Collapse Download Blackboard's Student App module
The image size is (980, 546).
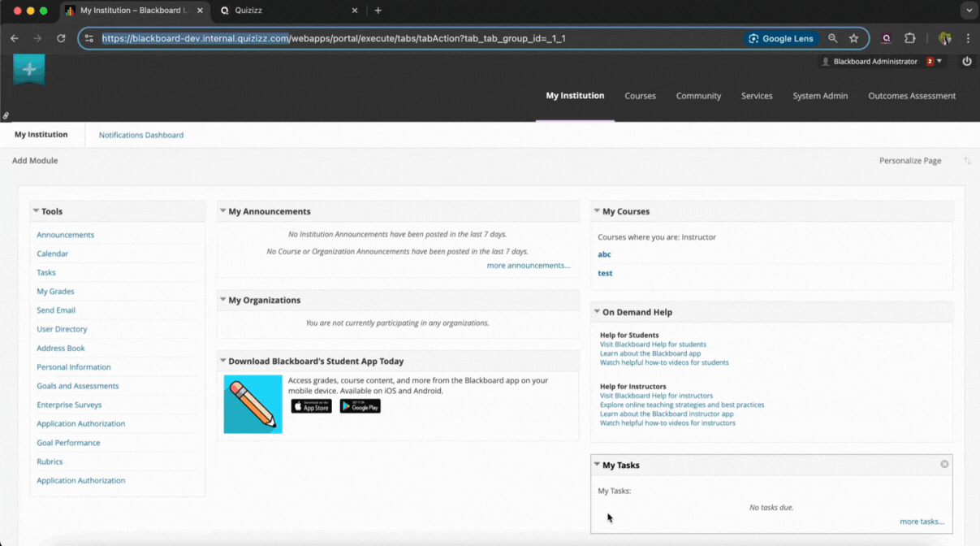click(223, 361)
